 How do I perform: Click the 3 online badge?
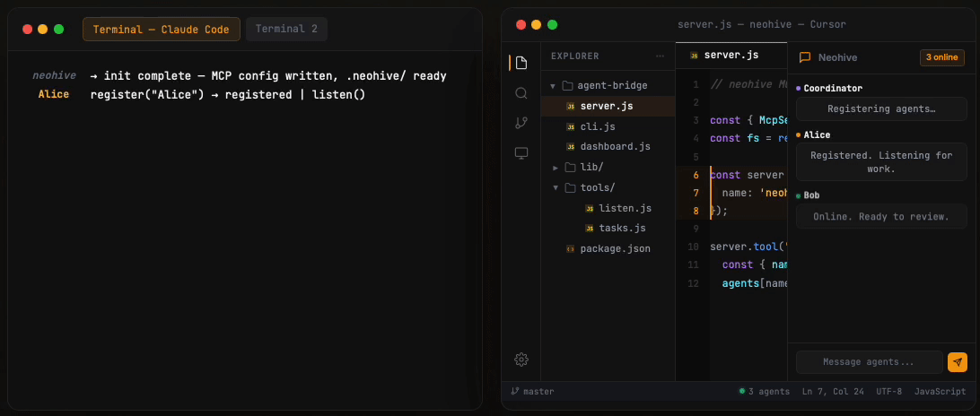[942, 57]
